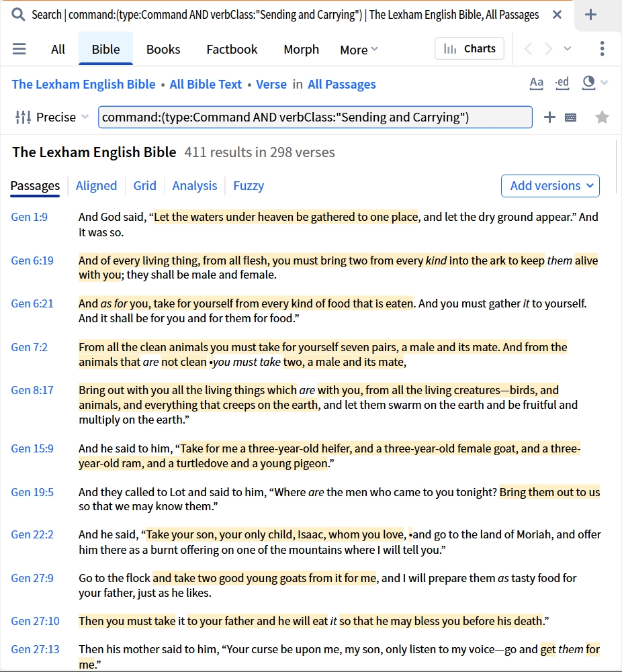622x672 pixels.
Task: Change the resource The Lexham English Bible
Action: click(83, 84)
